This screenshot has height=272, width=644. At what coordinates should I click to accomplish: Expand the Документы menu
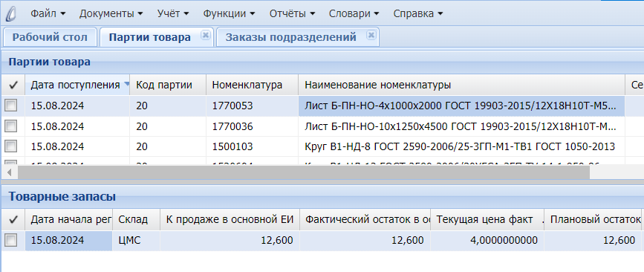[x=111, y=13]
